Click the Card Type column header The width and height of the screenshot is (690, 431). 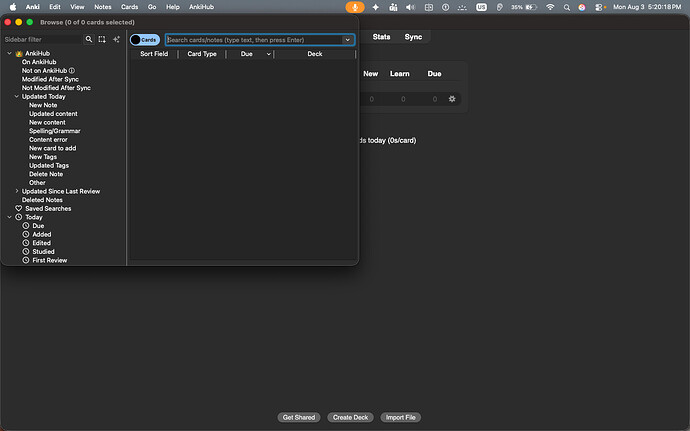[x=202, y=54]
